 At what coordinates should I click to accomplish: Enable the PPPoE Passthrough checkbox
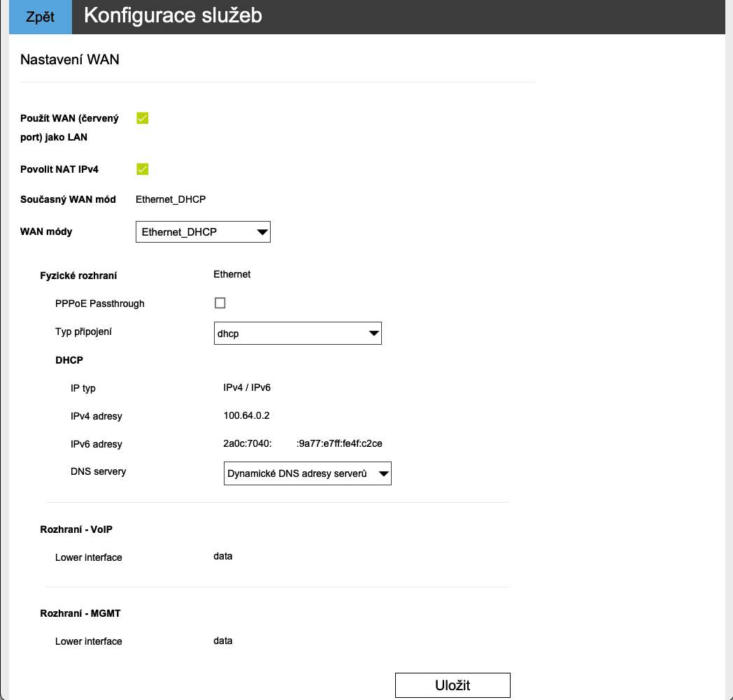coord(220,303)
